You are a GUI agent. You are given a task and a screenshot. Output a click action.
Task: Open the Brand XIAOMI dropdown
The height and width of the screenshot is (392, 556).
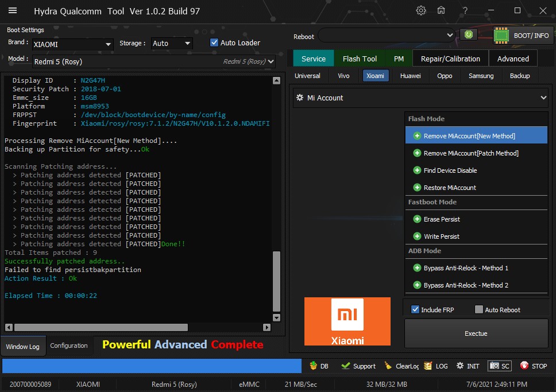point(73,44)
